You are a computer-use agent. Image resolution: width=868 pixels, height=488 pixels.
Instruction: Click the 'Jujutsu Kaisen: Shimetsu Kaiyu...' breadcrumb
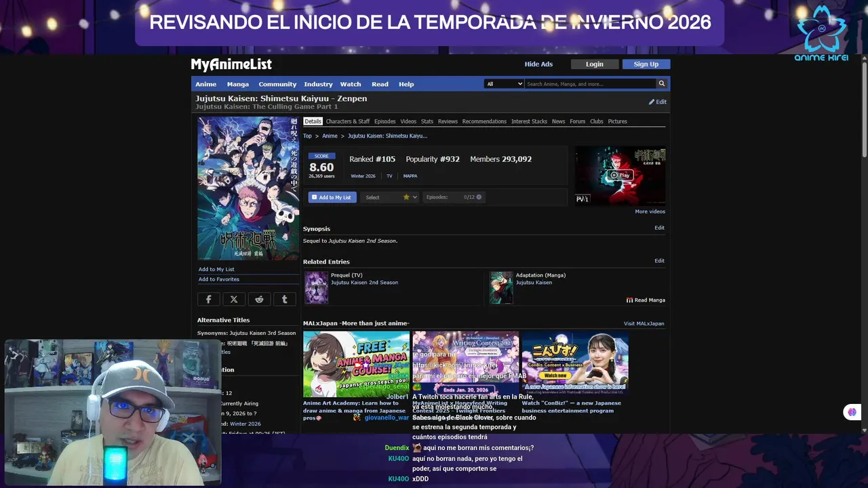pyautogui.click(x=387, y=136)
